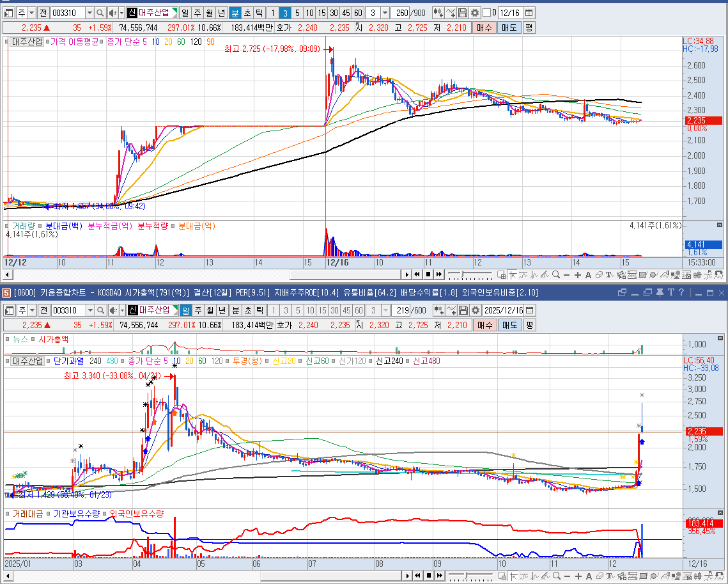Viewport: 728px width, 584px height.
Task: Click the lower chart save disk icon
Action: [x=463, y=310]
